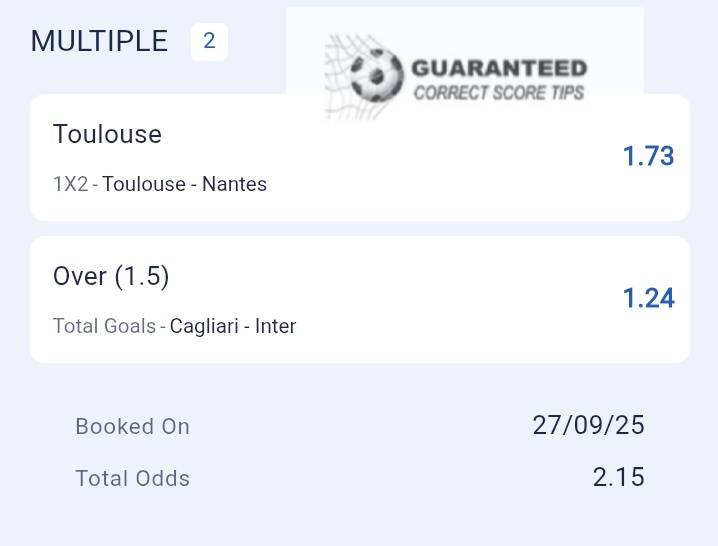Image resolution: width=718 pixels, height=546 pixels.
Task: Open the Cagliari - Inter match
Action: 233,326
